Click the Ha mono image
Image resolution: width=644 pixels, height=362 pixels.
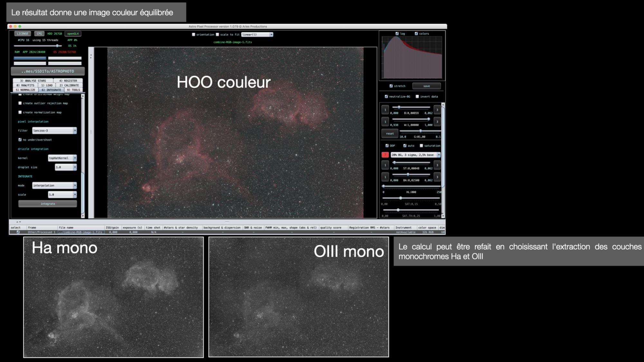pos(113,297)
